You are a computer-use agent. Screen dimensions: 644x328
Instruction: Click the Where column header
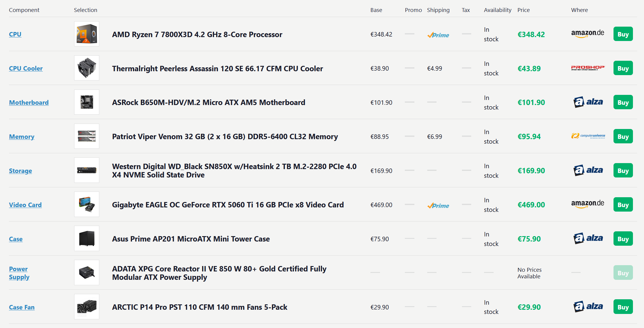coord(579,10)
